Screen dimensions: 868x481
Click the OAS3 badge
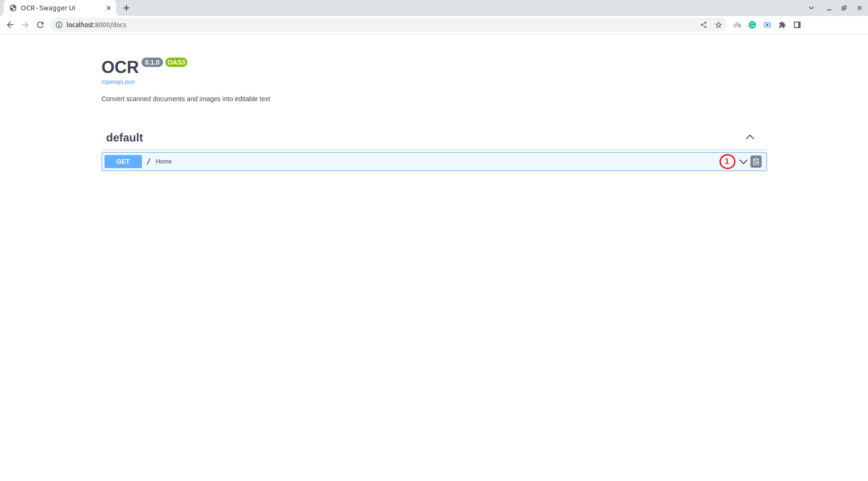pos(177,62)
